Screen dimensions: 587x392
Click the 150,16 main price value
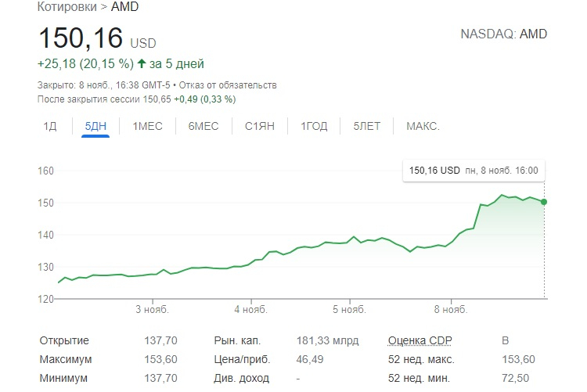tap(81, 38)
